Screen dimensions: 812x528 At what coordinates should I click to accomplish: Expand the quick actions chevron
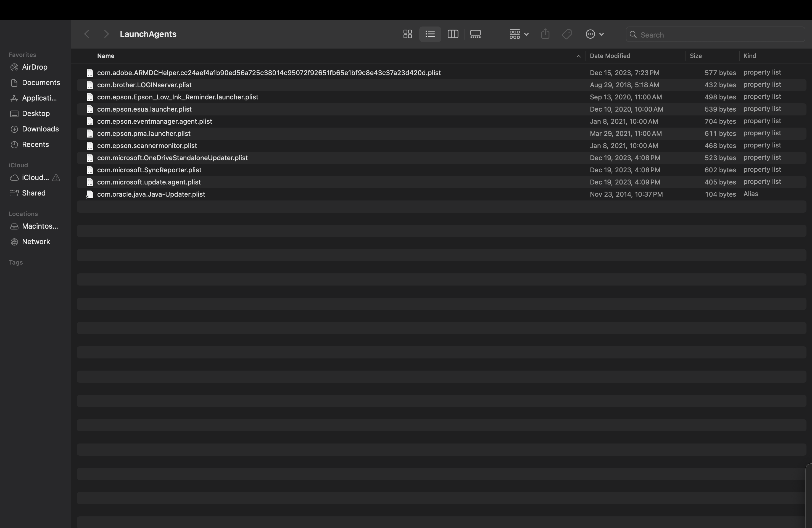601,34
